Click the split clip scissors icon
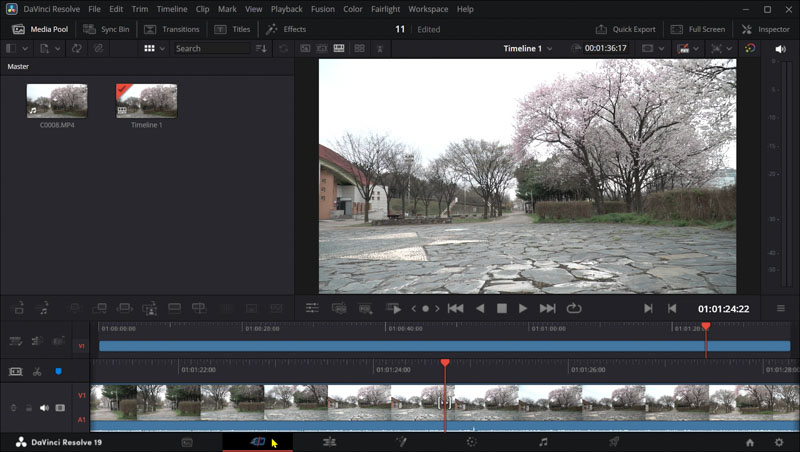800x452 pixels. tap(37, 371)
